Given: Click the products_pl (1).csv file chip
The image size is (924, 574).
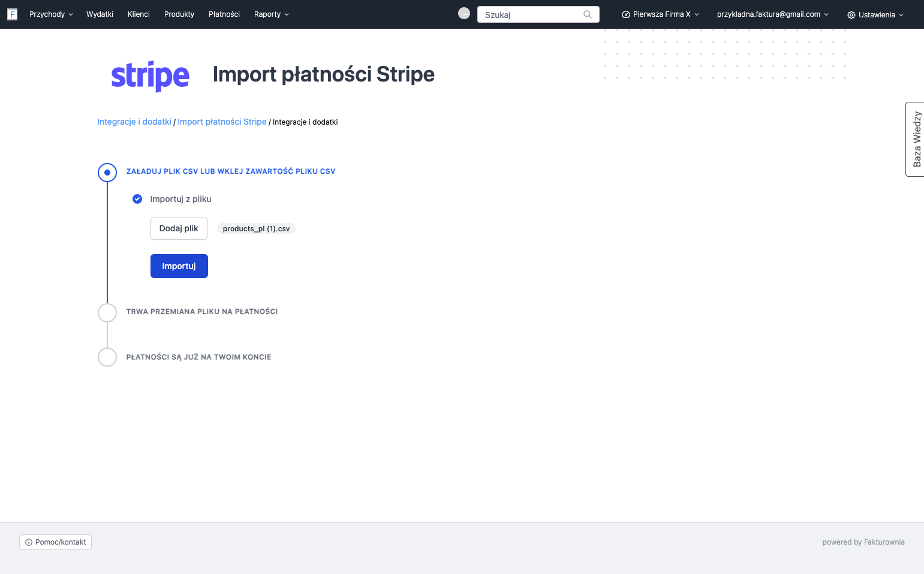Looking at the screenshot, I should pyautogui.click(x=256, y=229).
